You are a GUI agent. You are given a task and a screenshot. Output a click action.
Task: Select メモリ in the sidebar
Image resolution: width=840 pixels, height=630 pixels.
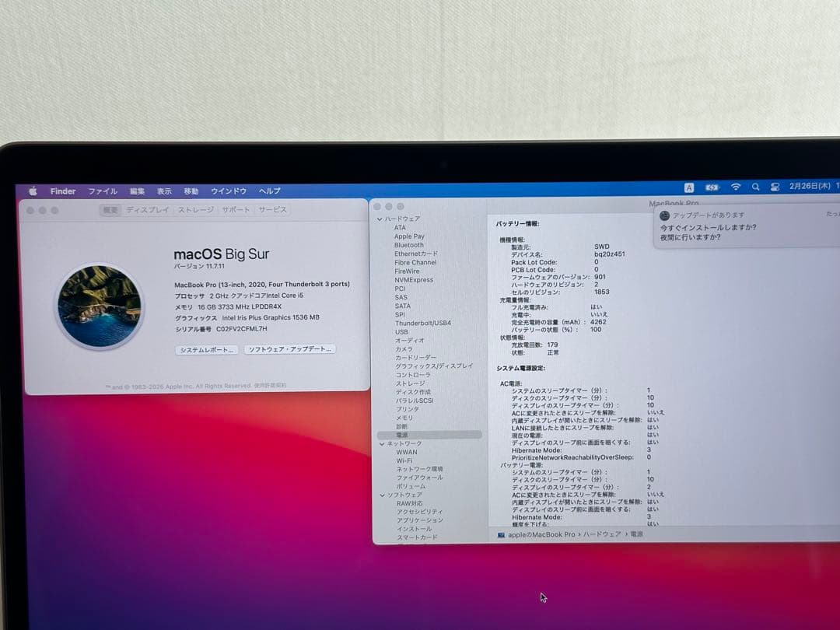404,418
